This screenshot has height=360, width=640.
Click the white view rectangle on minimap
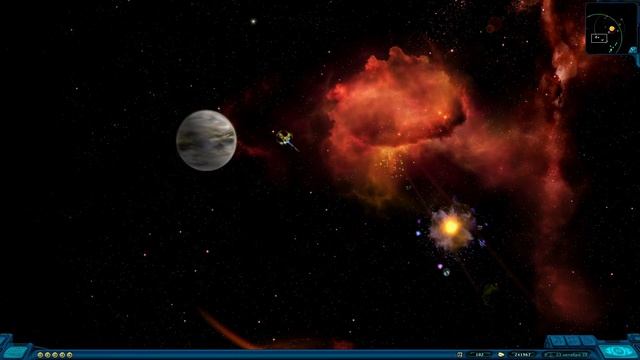click(x=599, y=38)
